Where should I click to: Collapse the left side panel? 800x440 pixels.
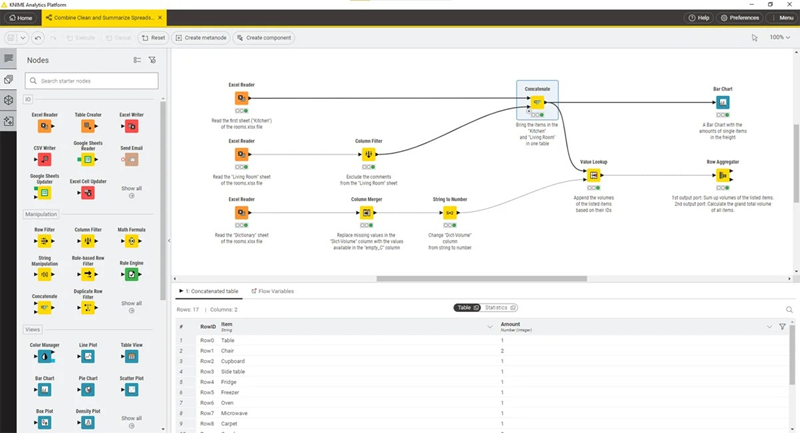(169, 241)
